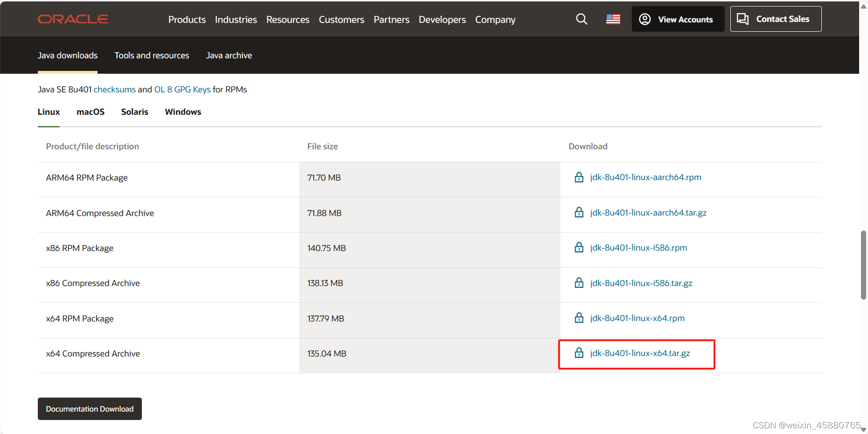
Task: Click lock icon beside jdk-8u401-linux-i586.tar.gz
Action: [x=579, y=283]
